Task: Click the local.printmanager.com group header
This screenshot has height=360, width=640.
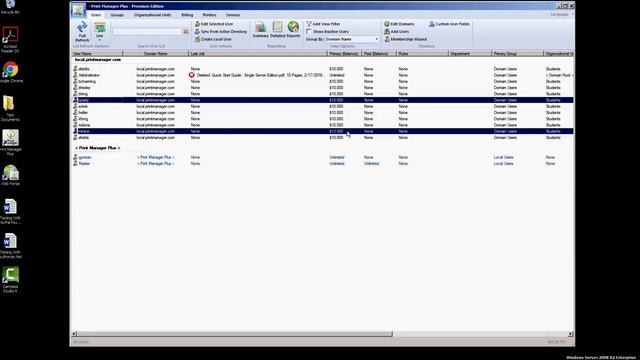Action: click(x=98, y=60)
